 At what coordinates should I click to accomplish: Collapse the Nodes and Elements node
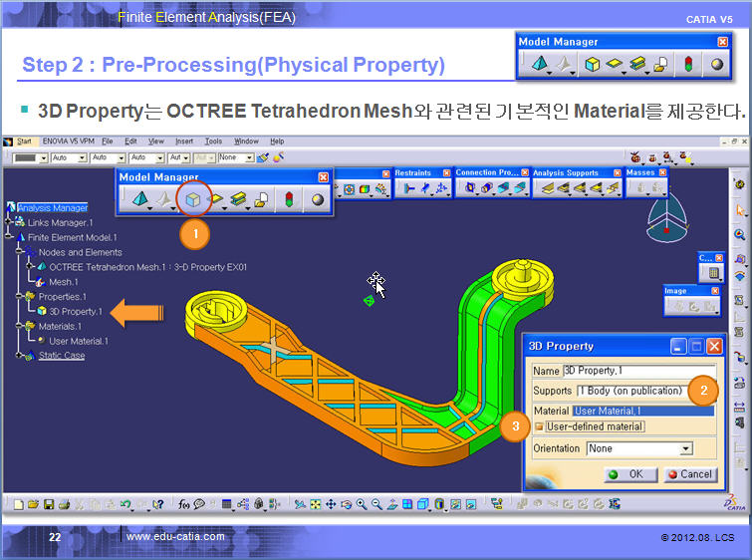point(19,251)
